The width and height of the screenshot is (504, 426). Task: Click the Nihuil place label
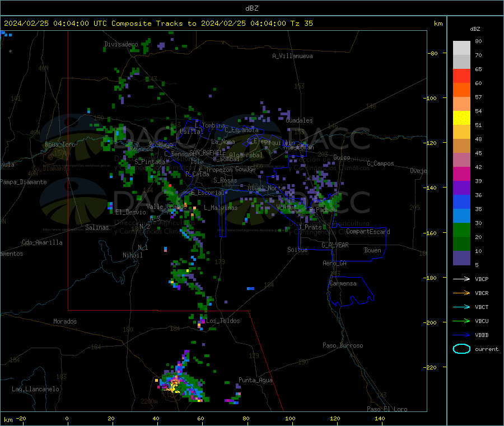point(132,255)
